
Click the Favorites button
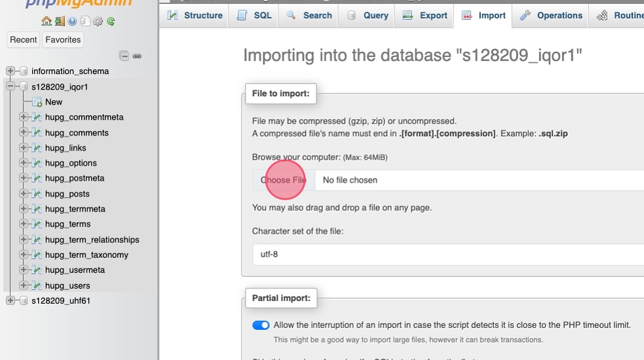click(x=63, y=40)
